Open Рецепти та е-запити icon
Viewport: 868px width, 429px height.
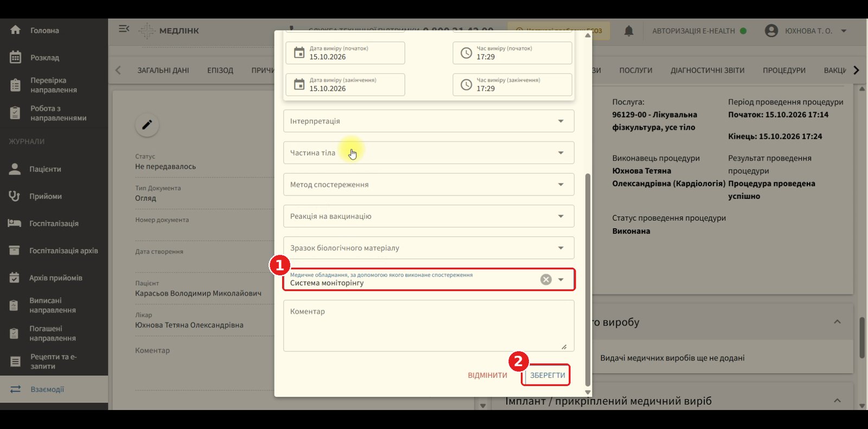tap(15, 362)
